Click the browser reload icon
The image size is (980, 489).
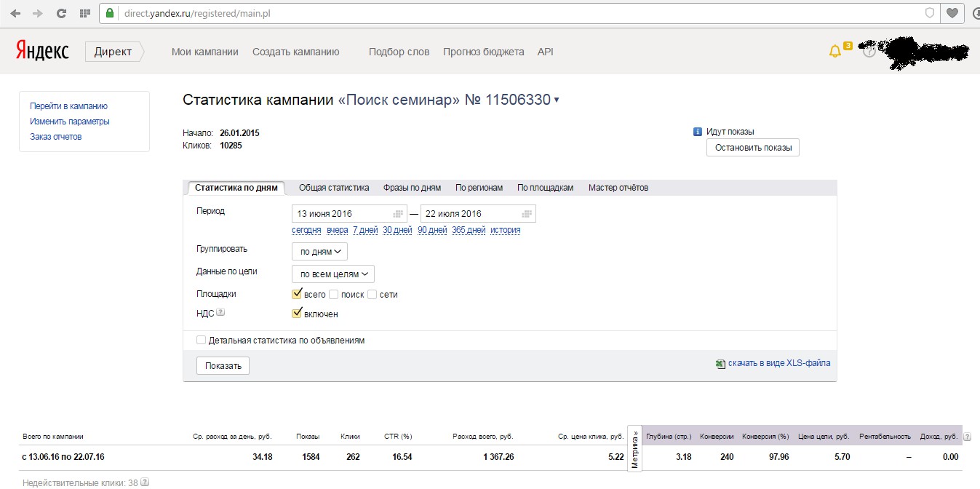click(62, 13)
